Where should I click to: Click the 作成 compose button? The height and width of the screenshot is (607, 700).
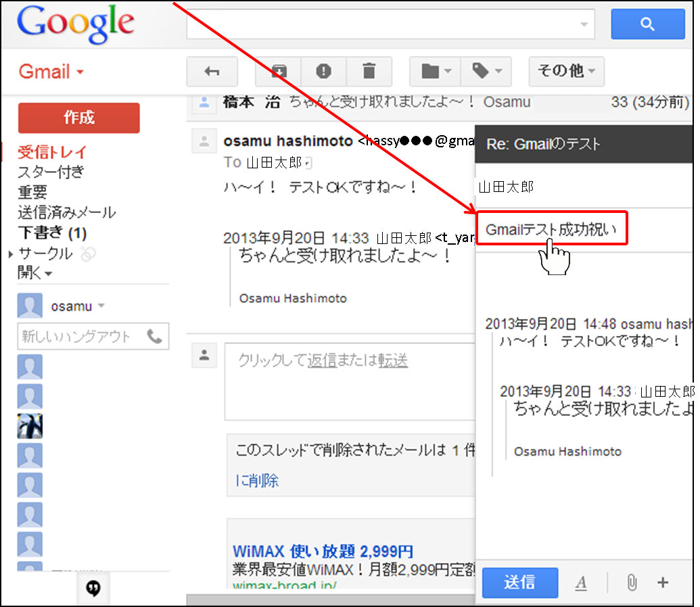coord(78,118)
